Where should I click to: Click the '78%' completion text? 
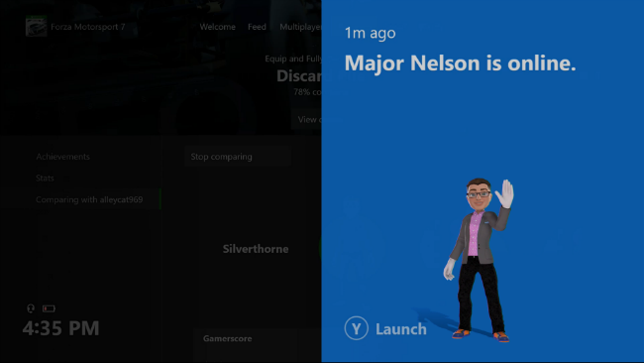pyautogui.click(x=301, y=92)
